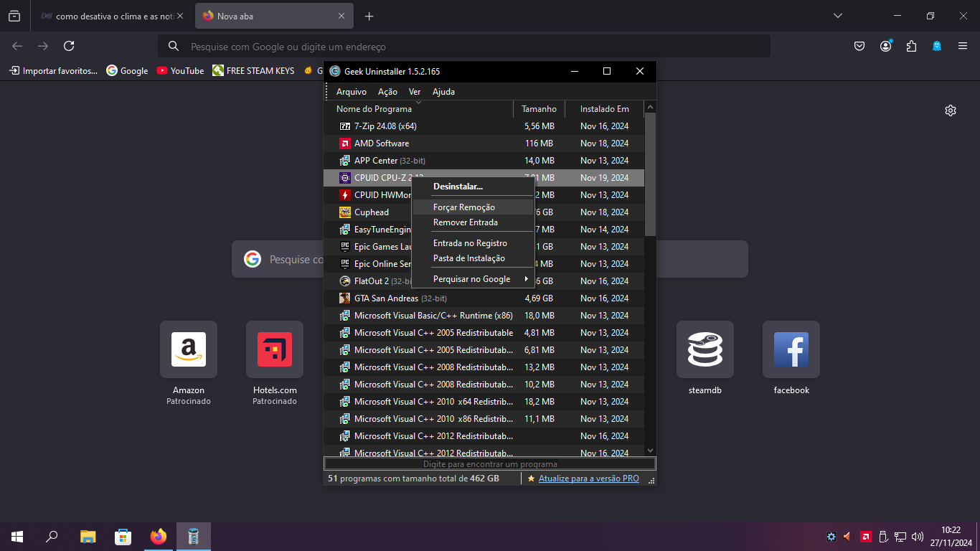This screenshot has width=980, height=551.
Task: Click the FlatOut 2 game icon
Action: tap(345, 281)
